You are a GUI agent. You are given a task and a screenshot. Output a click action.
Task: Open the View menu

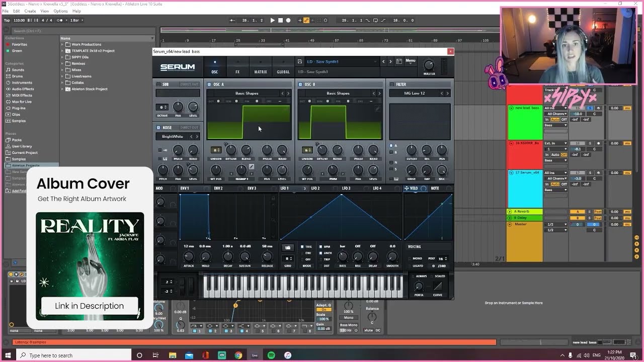(x=45, y=11)
